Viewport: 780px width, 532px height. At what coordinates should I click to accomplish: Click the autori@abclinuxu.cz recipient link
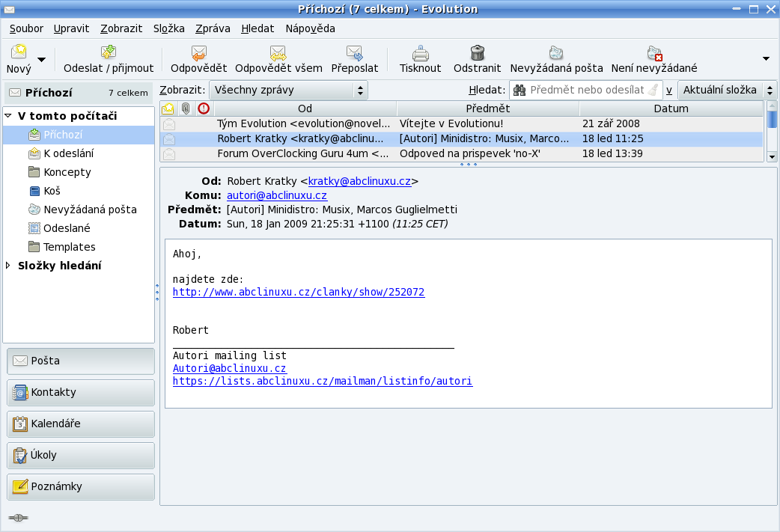pos(277,195)
